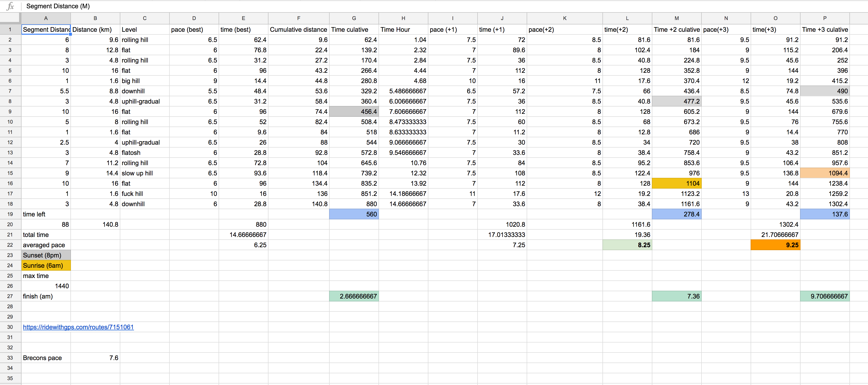Select column P header

825,18
